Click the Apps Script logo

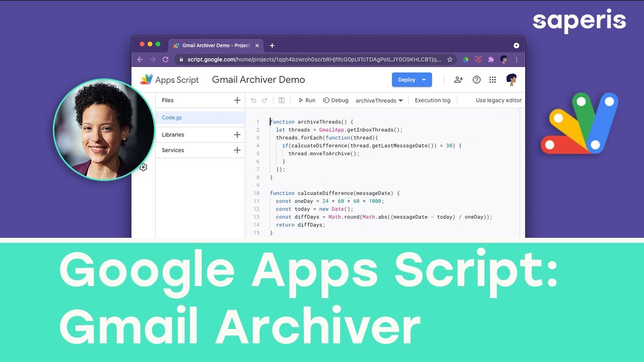[170, 79]
